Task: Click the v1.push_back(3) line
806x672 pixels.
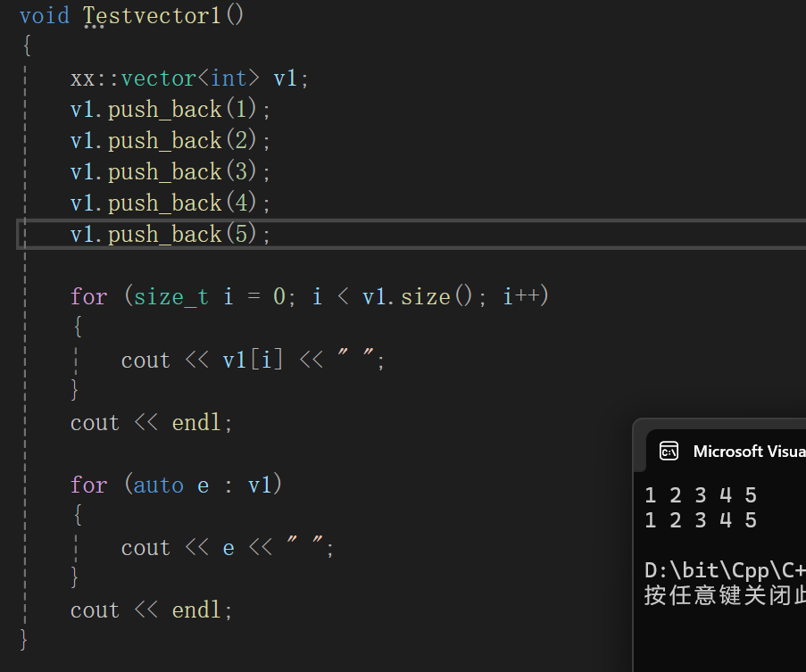Action: click(170, 172)
